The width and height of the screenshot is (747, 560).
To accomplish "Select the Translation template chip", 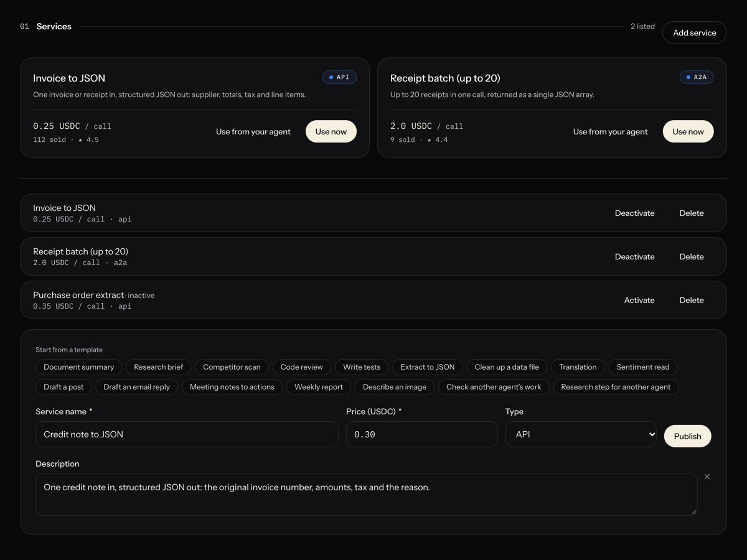I will click(578, 367).
